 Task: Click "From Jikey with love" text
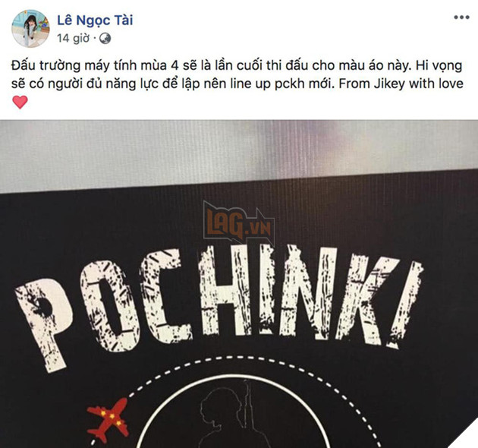point(401,84)
